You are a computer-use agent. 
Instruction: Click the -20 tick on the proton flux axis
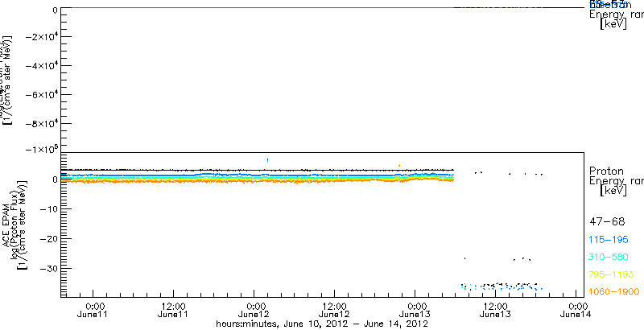[x=48, y=238]
